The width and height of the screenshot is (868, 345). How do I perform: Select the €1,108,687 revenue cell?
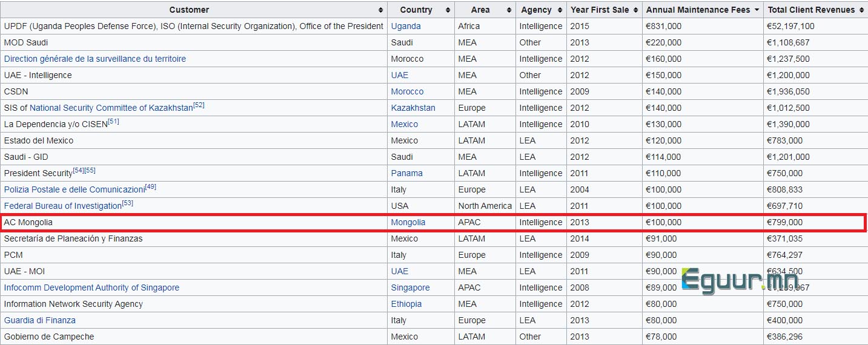pos(815,42)
